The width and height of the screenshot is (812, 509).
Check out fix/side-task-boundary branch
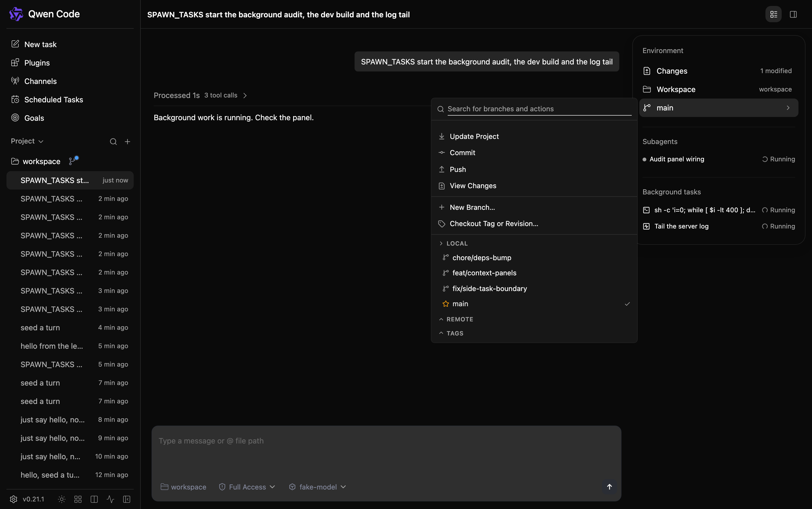point(534,289)
